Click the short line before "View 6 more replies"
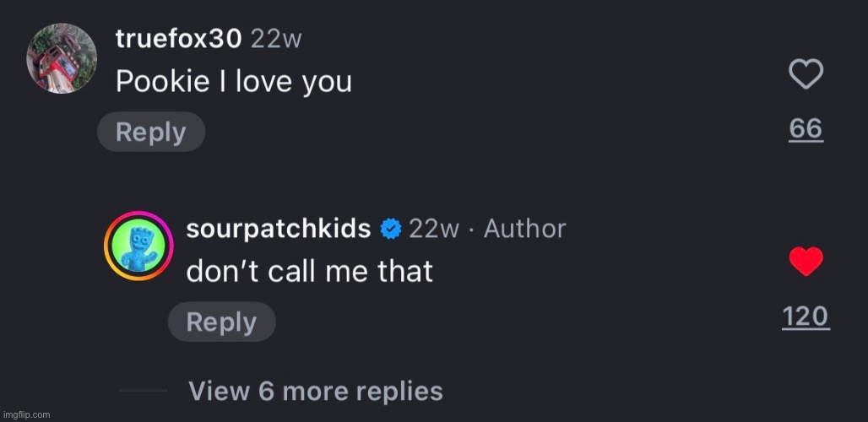The image size is (868, 422). coord(144,391)
